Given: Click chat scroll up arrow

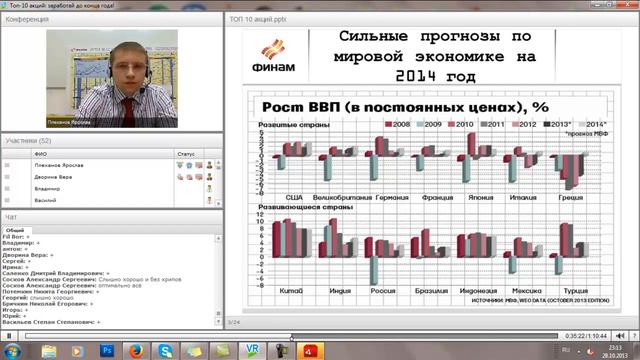Looking at the screenshot, I should tap(218, 238).
